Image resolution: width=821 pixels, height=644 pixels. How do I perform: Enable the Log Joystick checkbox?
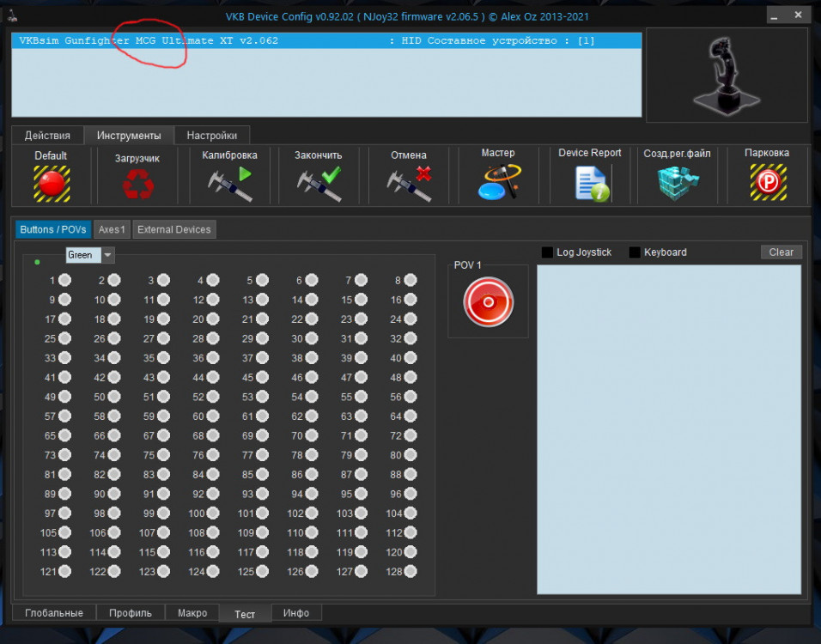[x=548, y=252]
